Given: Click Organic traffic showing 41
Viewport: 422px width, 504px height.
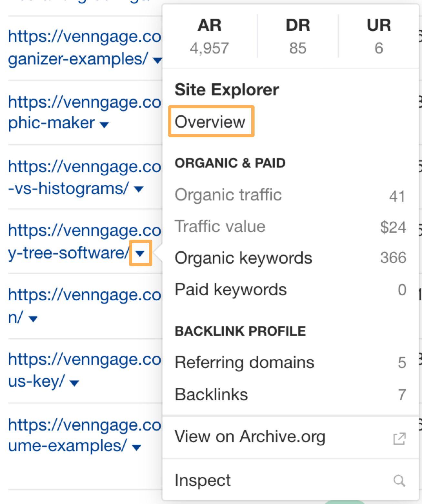Looking at the screenshot, I should tap(228, 194).
